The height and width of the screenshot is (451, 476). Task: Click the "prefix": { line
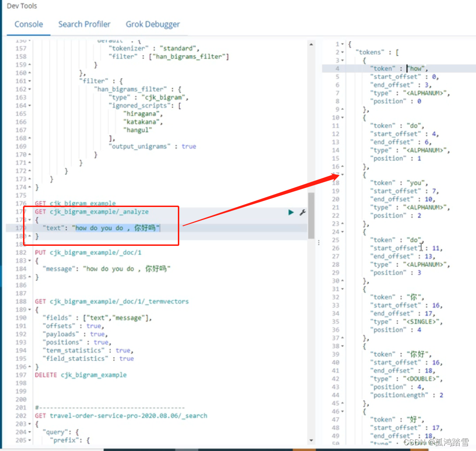click(x=70, y=440)
